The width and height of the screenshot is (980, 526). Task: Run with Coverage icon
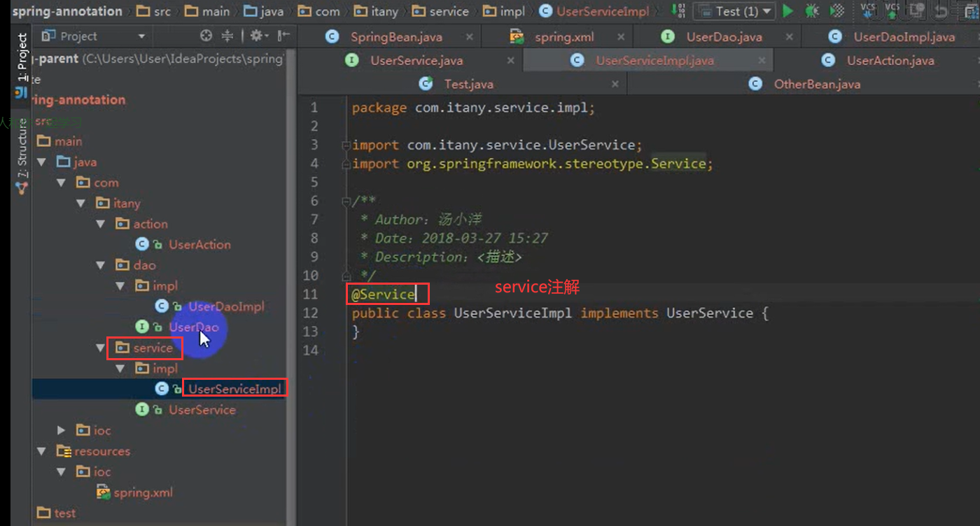click(836, 11)
